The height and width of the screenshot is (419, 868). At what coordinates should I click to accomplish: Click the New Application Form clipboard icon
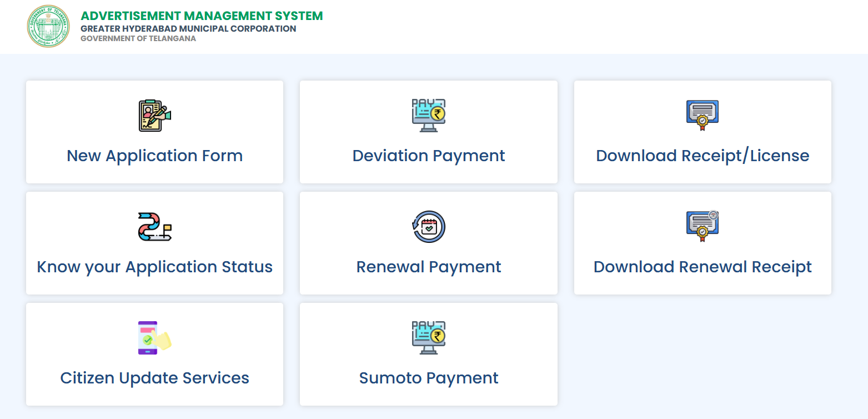(x=154, y=115)
